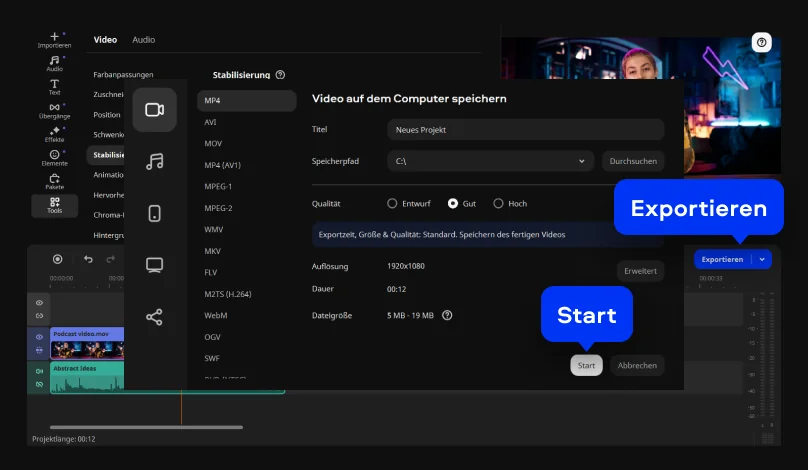Open the Effekte icon in the sidebar
Viewport: 808px width, 470px height.
click(x=54, y=134)
